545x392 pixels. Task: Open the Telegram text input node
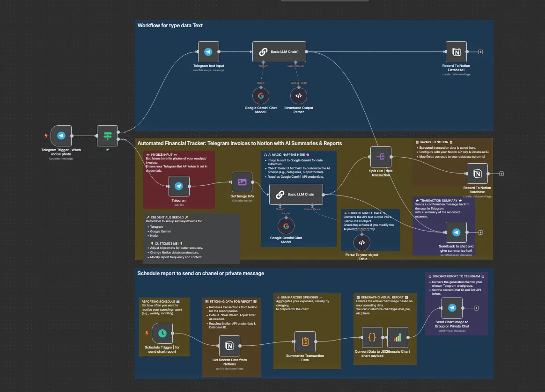208,52
